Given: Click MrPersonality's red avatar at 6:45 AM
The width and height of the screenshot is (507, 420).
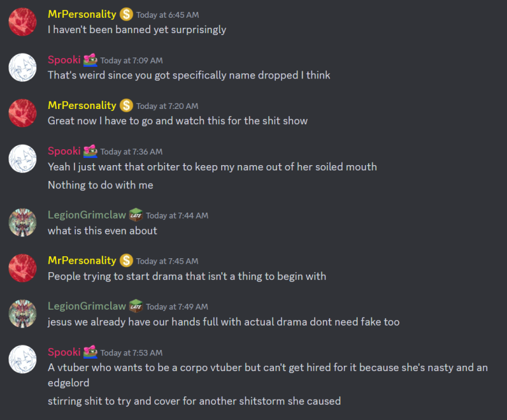Looking at the screenshot, I should click(22, 22).
